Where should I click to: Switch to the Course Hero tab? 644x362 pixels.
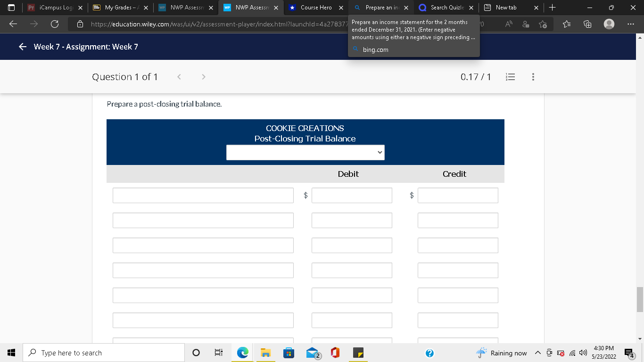315,8
